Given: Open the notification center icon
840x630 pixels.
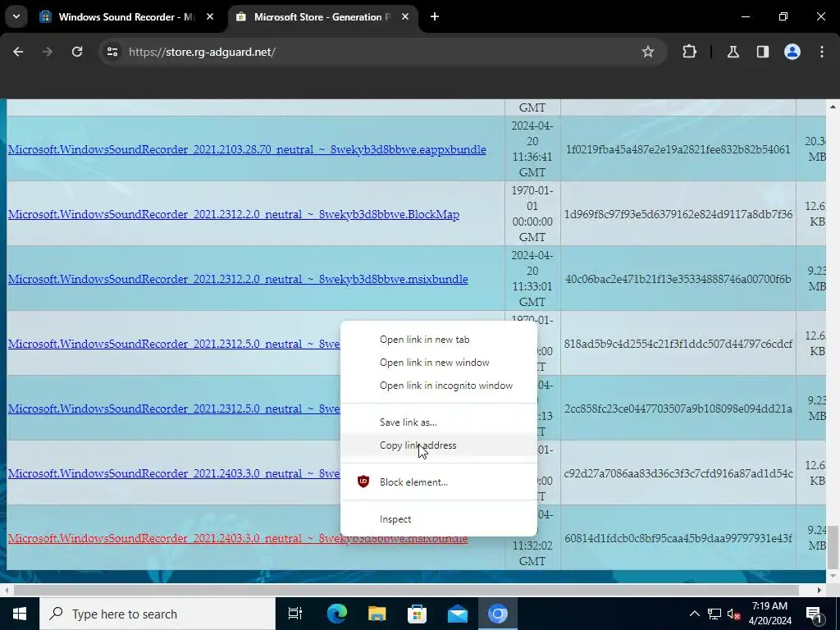Looking at the screenshot, I should coord(815,614).
